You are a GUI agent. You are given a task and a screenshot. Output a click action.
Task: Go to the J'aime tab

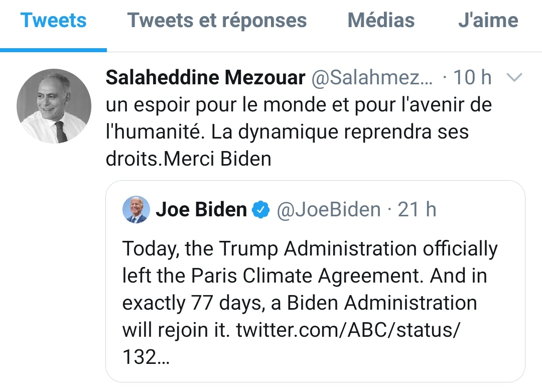(x=488, y=21)
